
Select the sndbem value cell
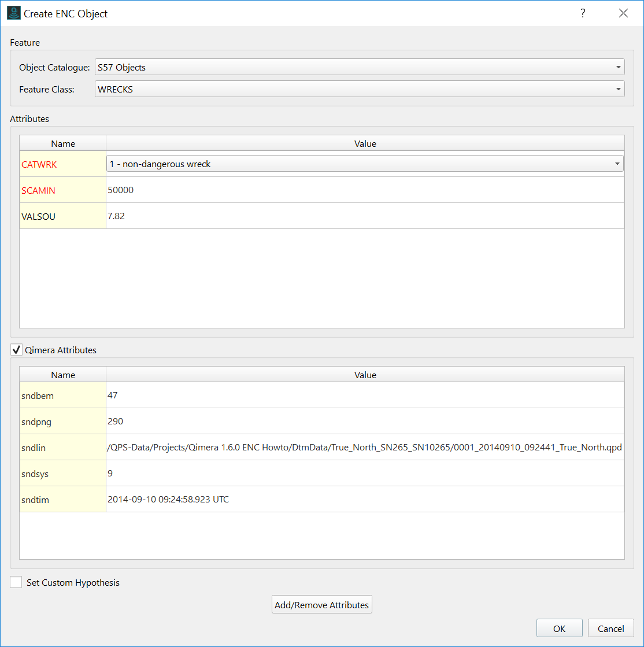[x=365, y=395]
